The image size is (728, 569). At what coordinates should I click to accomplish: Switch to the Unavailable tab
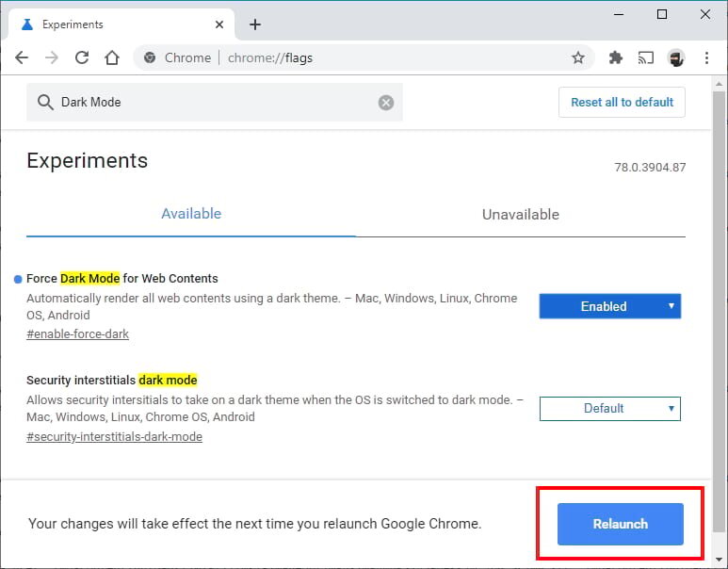[521, 214]
